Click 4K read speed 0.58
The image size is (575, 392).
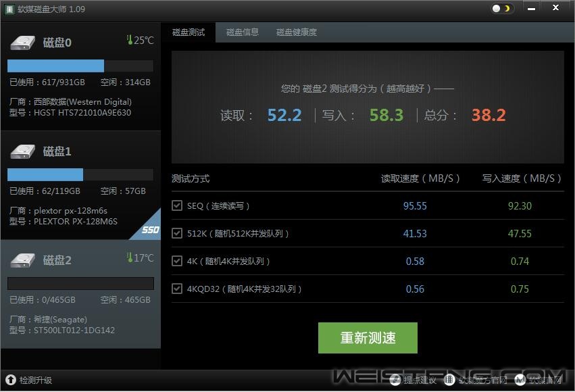415,261
